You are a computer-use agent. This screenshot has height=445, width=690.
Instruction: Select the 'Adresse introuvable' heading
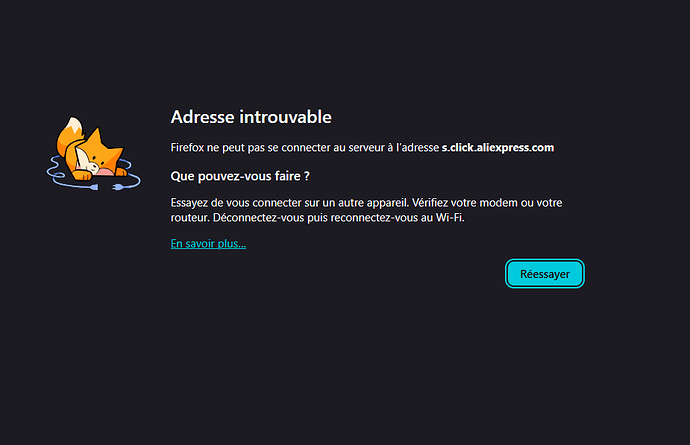pyautogui.click(x=251, y=117)
